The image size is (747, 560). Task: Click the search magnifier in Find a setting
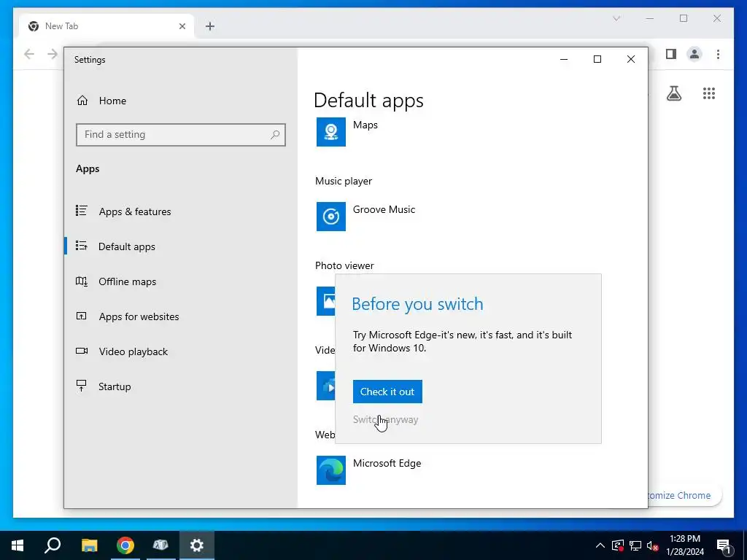[275, 135]
